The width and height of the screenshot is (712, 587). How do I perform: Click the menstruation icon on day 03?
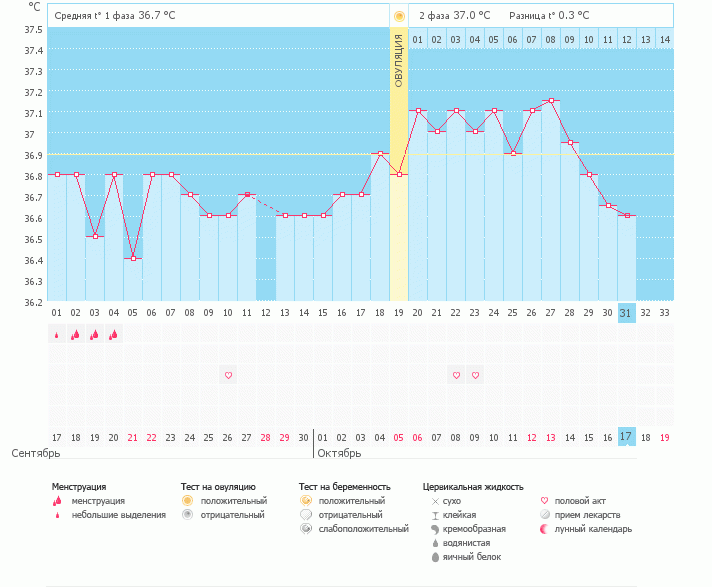point(94,335)
